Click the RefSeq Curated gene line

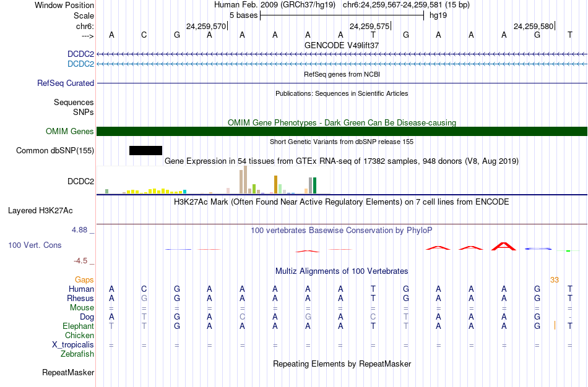tap(342, 83)
